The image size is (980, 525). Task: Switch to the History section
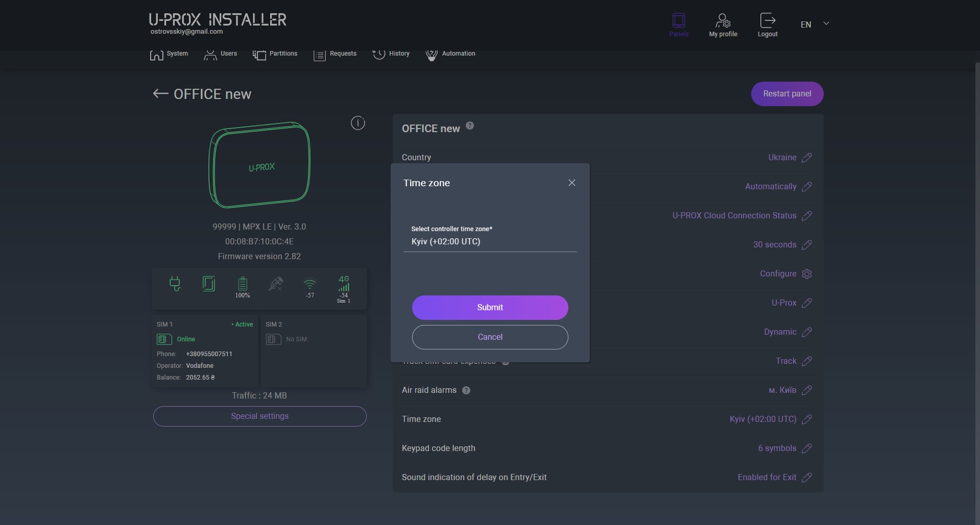click(391, 54)
